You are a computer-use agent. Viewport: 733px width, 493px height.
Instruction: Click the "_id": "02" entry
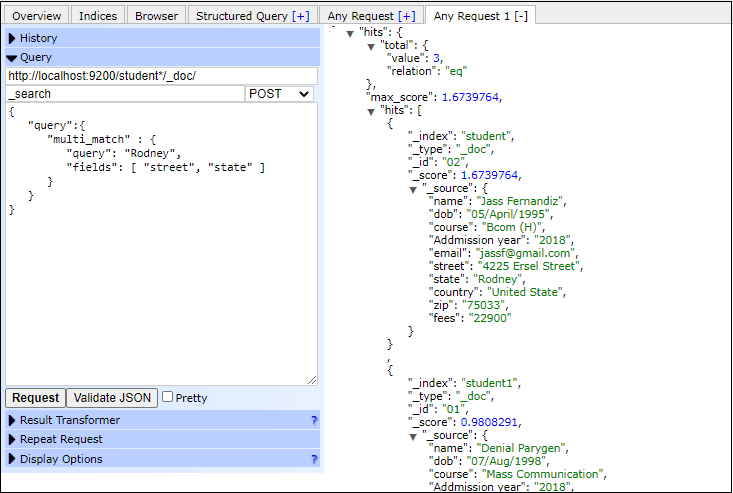437,162
